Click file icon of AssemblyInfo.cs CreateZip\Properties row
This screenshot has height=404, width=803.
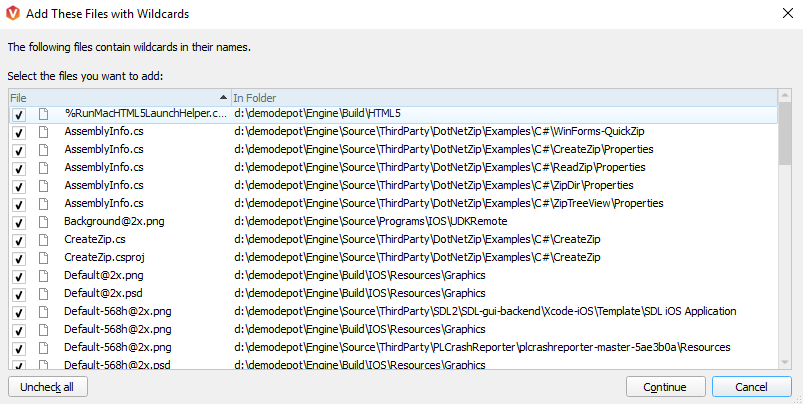pos(44,150)
